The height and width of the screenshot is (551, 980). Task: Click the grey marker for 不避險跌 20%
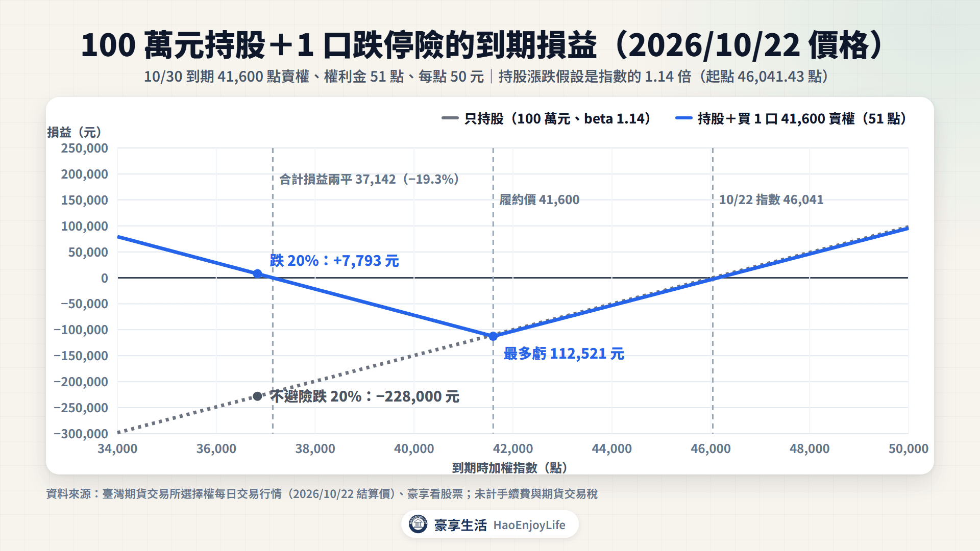tap(258, 396)
